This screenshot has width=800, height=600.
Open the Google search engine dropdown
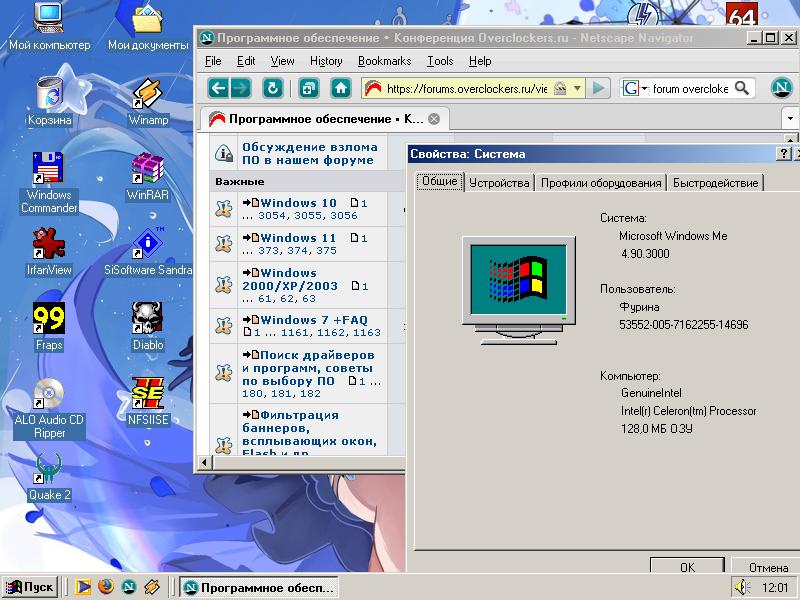tap(635, 88)
